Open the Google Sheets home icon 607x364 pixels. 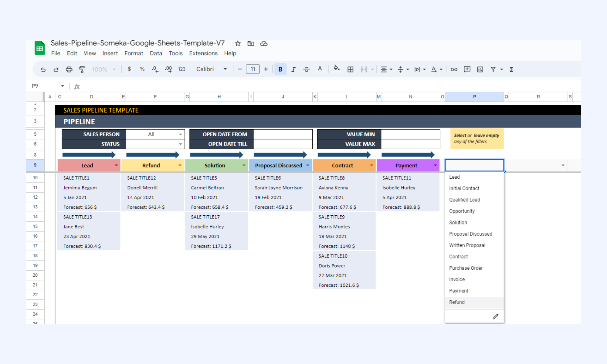40,48
